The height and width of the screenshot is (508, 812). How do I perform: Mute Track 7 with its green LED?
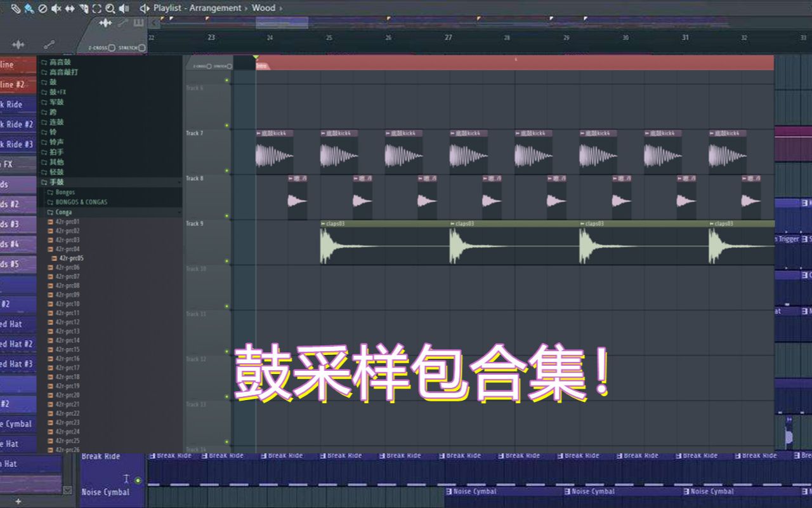(227, 171)
